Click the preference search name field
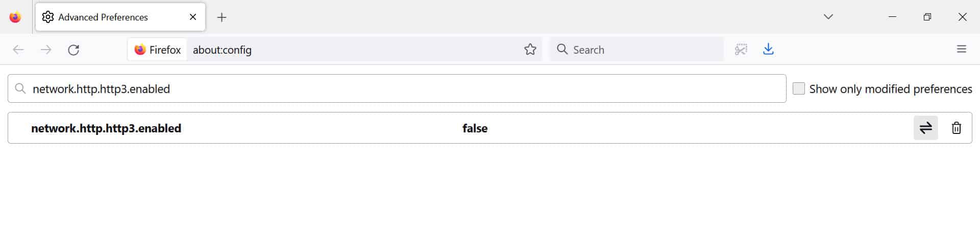This screenshot has width=980, height=229. (403, 89)
